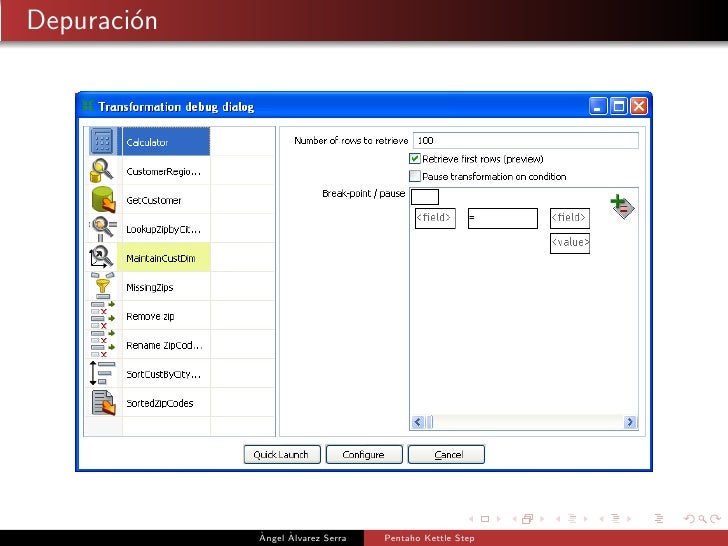Image resolution: width=728 pixels, height=546 pixels.
Task: Click the right <field> condition box
Action: pos(570,218)
